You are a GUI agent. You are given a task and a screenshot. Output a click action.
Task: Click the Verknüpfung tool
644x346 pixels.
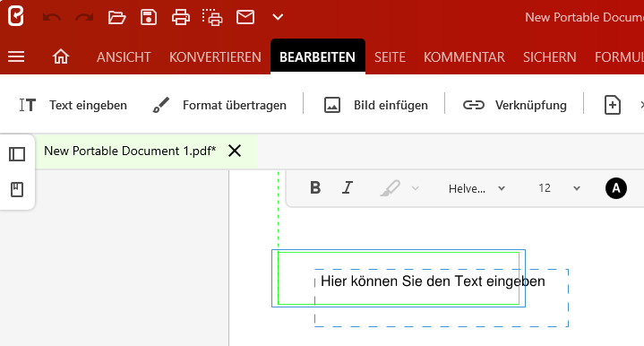[x=515, y=105]
